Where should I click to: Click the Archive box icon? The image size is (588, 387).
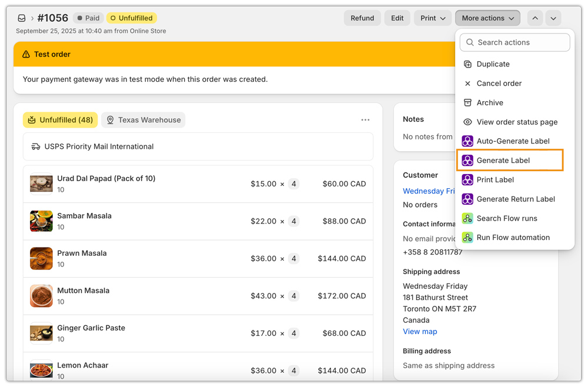point(467,102)
